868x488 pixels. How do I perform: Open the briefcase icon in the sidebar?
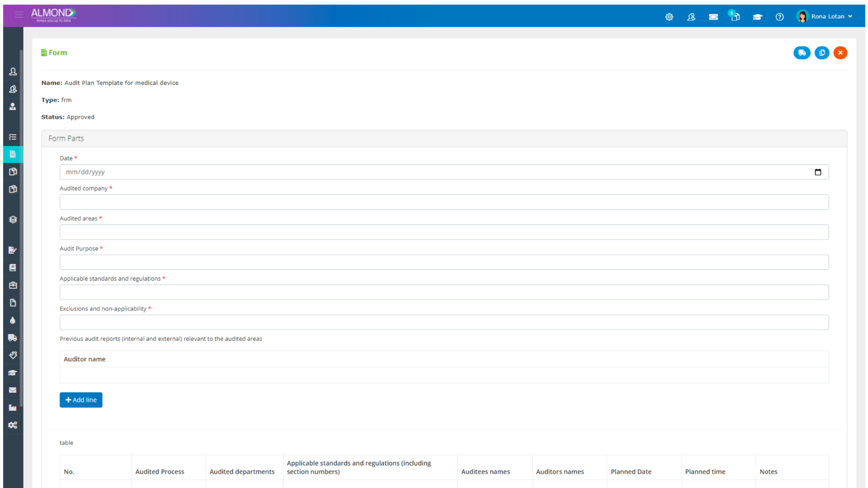click(13, 285)
